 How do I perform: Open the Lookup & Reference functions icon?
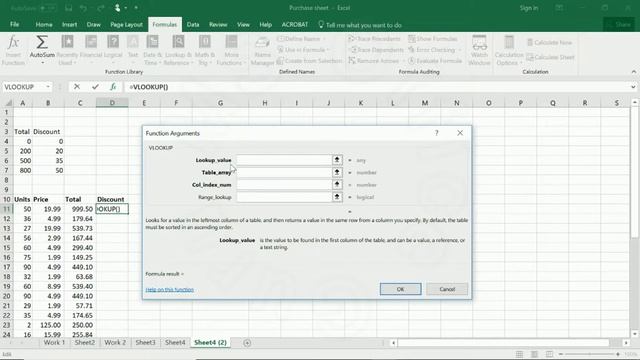pos(178,42)
